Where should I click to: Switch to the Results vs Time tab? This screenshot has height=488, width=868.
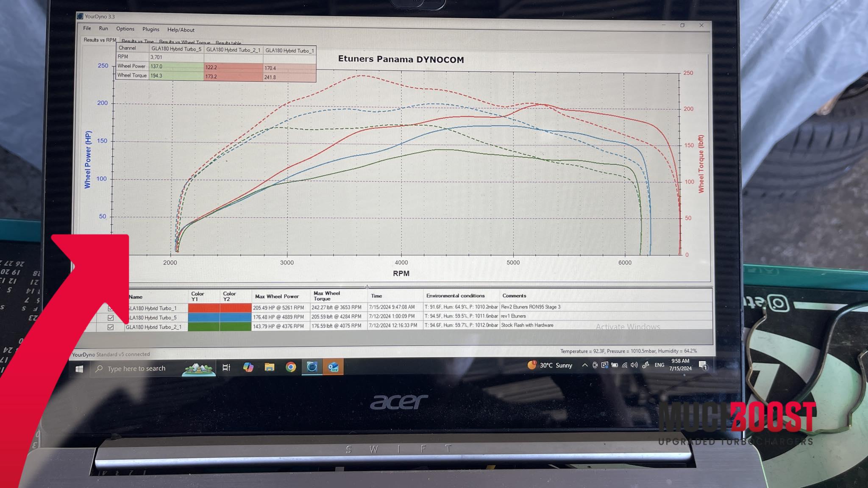pyautogui.click(x=137, y=42)
